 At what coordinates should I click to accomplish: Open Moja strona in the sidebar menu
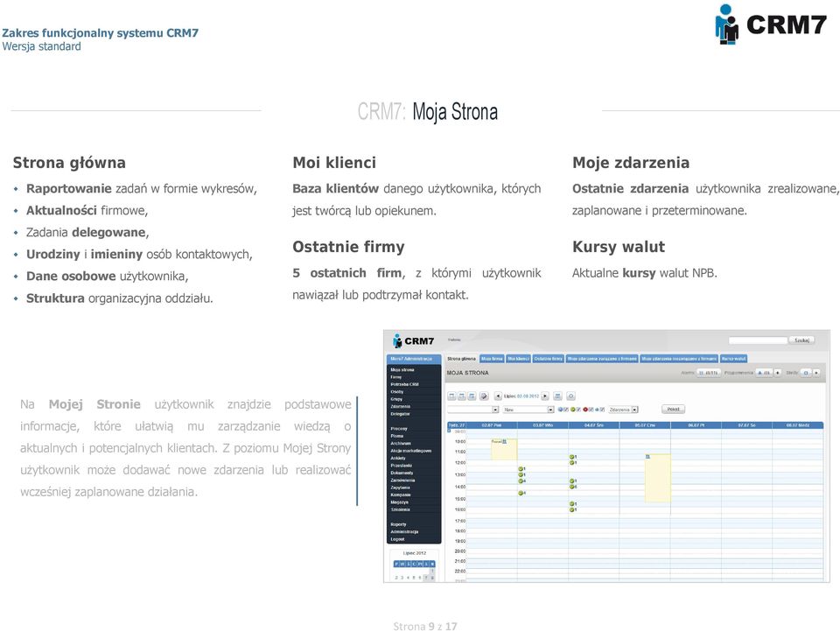(402, 370)
